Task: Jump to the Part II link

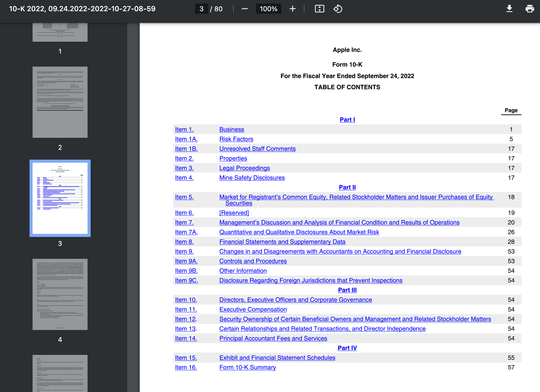Action: pyautogui.click(x=347, y=187)
